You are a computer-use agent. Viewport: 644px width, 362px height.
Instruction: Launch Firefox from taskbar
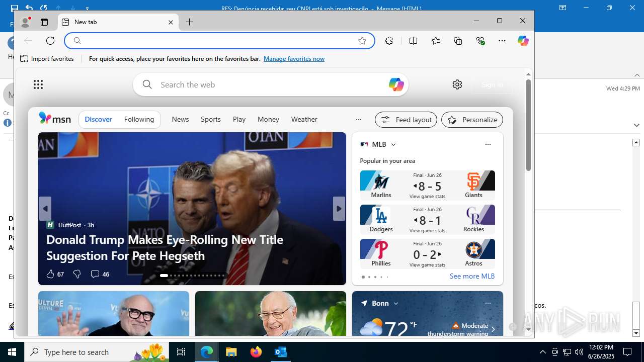(256, 352)
